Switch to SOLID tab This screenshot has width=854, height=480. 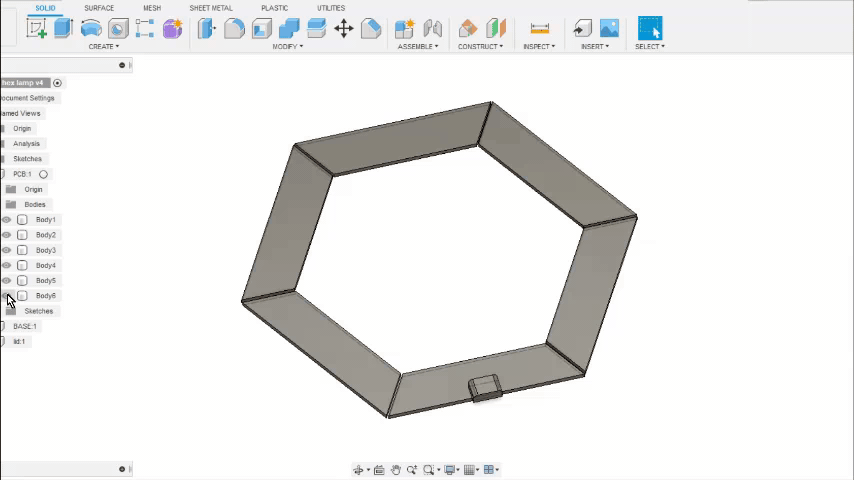(45, 8)
